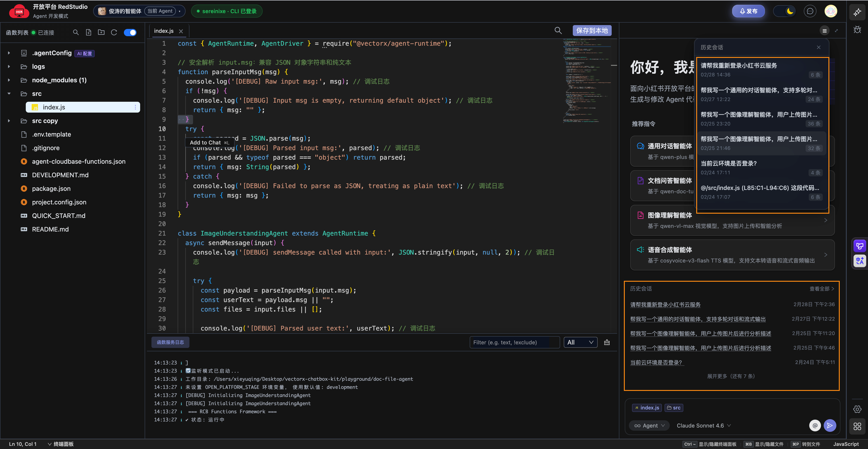Open the user avatar menu

click(831, 11)
